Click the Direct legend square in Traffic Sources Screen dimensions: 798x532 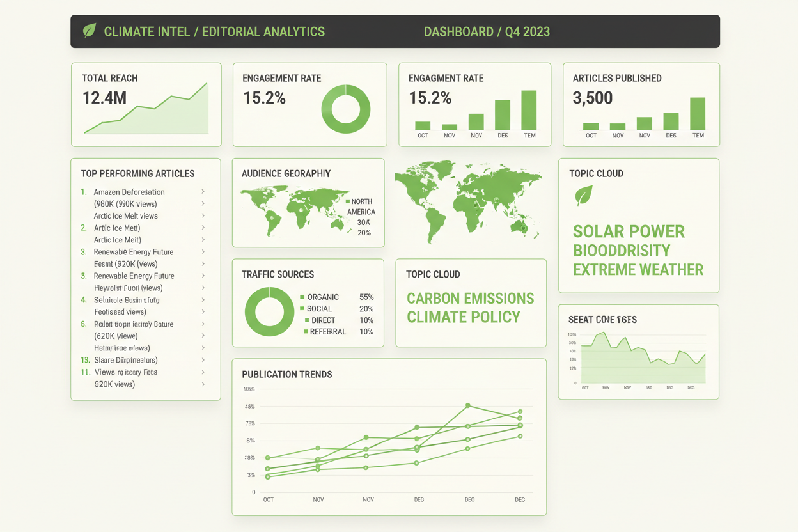(x=306, y=320)
